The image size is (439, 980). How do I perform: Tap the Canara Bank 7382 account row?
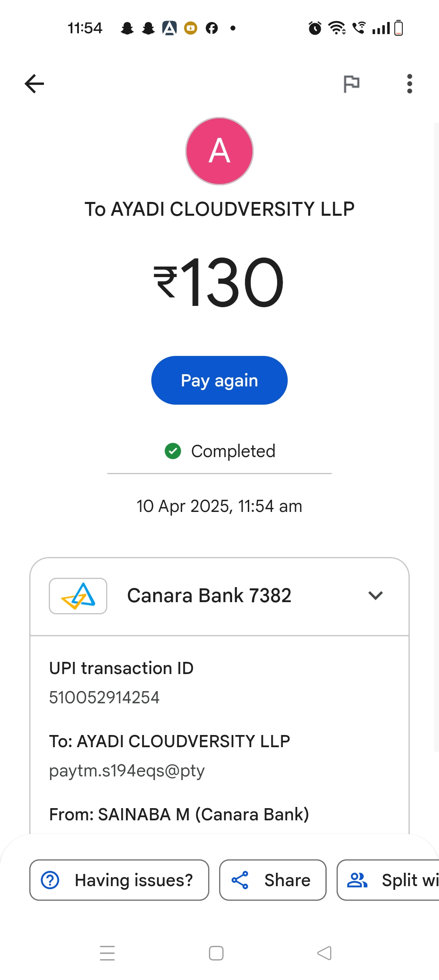[209, 596]
